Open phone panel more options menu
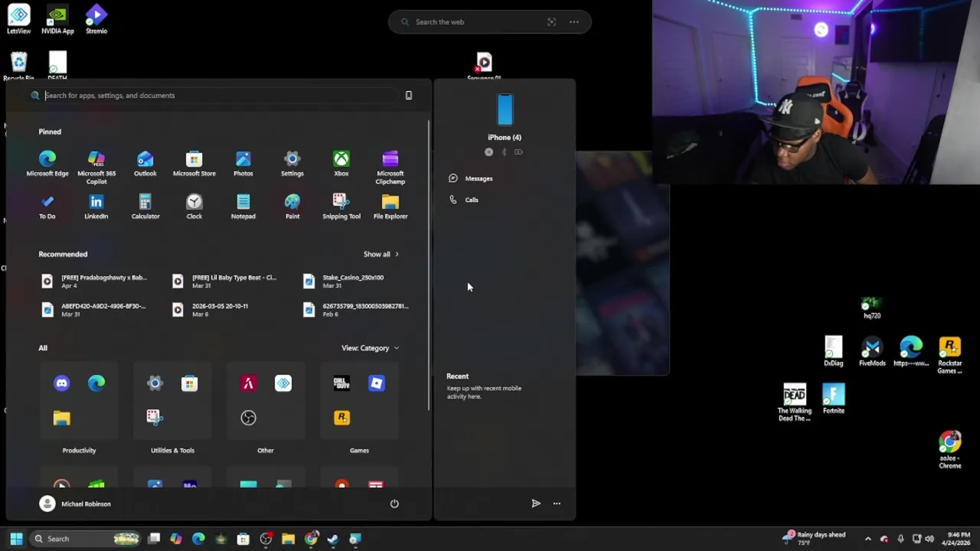Viewport: 980px width, 551px height. pos(557,504)
